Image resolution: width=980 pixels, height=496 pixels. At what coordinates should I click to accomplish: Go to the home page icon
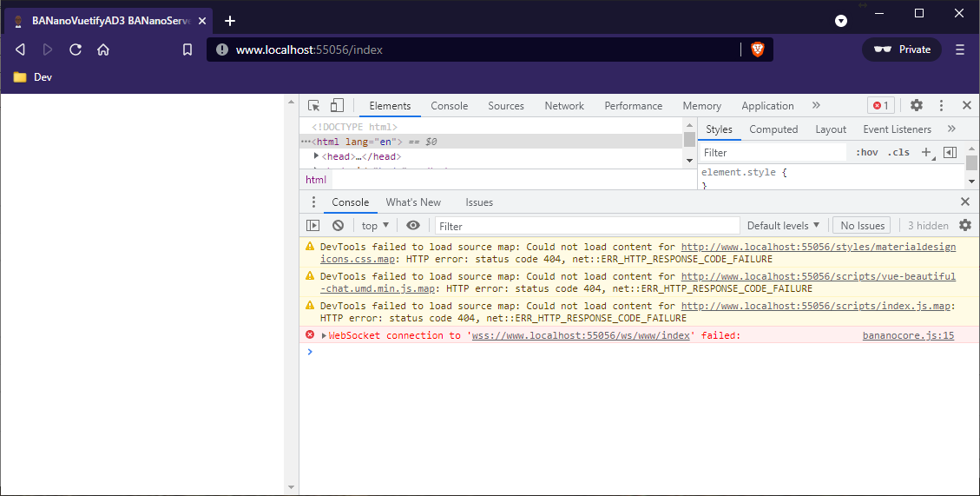click(x=103, y=50)
